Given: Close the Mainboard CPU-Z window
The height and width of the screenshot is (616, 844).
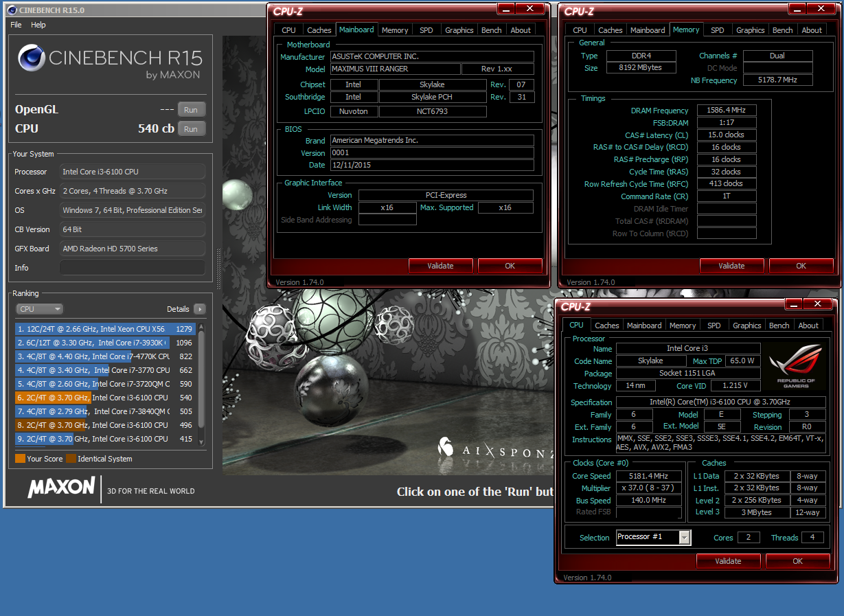Looking at the screenshot, I should tap(530, 8).
